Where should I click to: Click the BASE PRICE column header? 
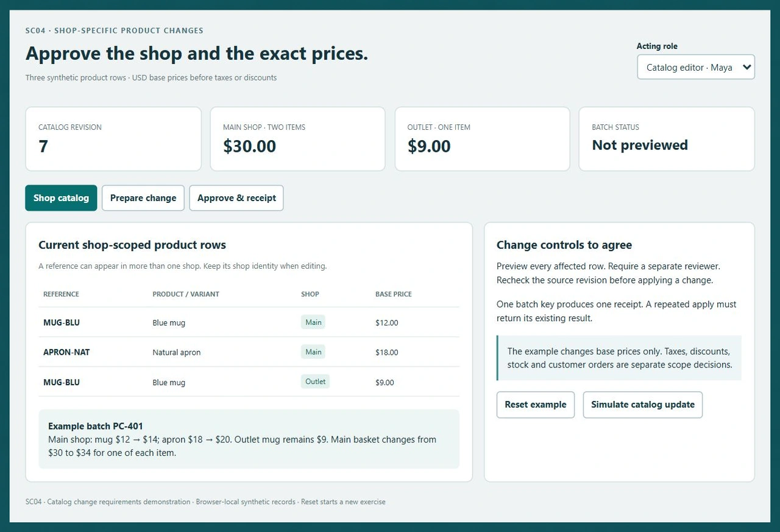coord(394,294)
